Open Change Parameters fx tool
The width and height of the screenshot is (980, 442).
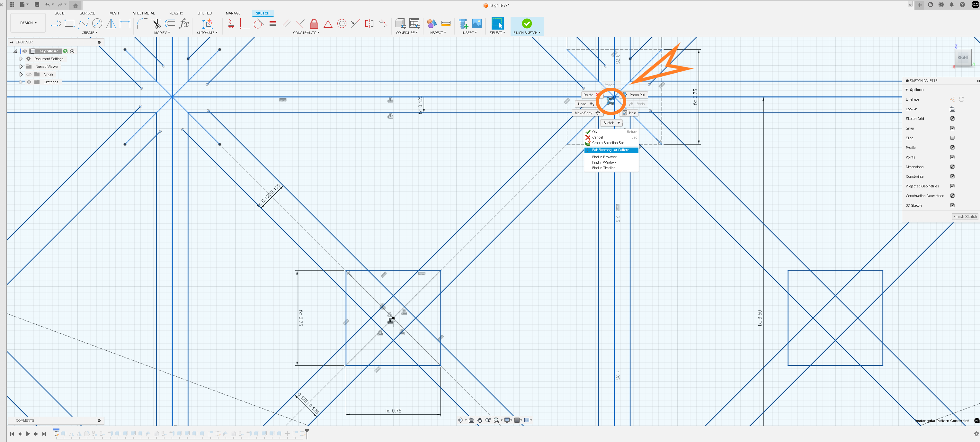(184, 23)
